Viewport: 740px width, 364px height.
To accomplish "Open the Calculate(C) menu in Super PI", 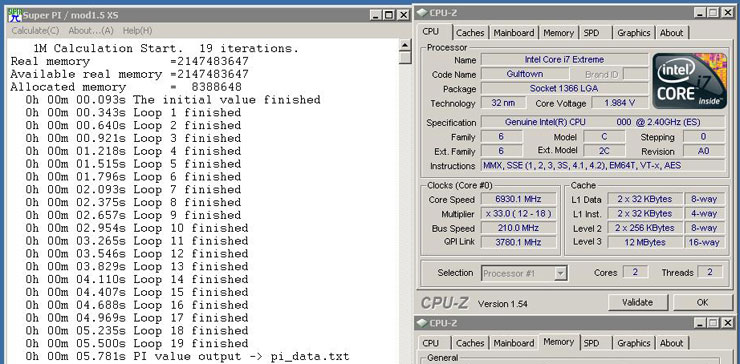I will click(35, 31).
